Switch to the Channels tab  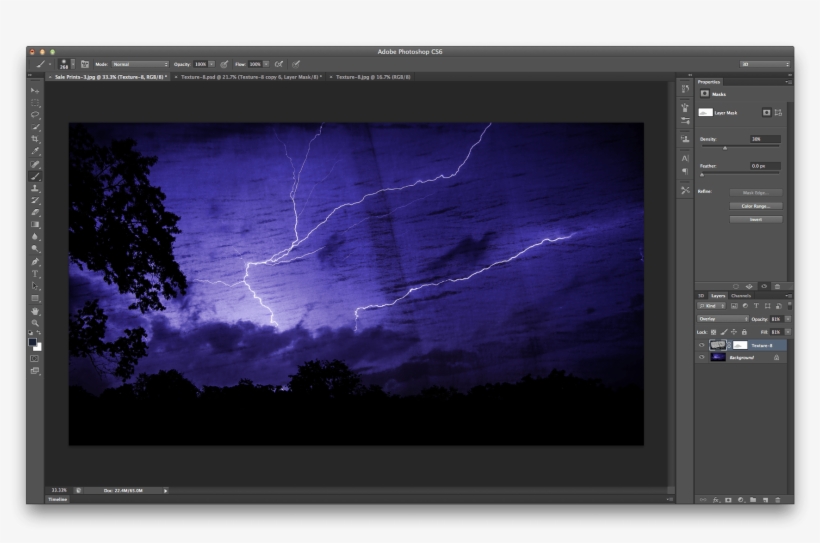[x=741, y=296]
